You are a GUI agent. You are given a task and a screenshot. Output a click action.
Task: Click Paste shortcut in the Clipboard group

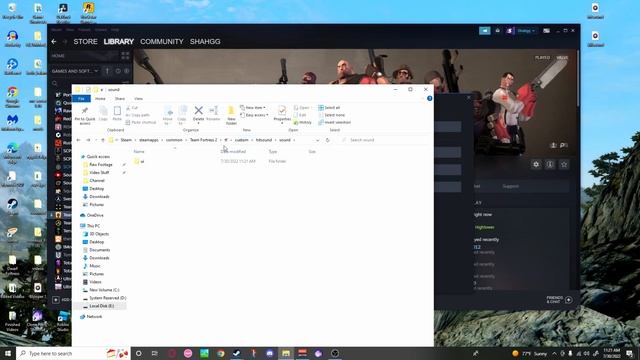pos(141,122)
